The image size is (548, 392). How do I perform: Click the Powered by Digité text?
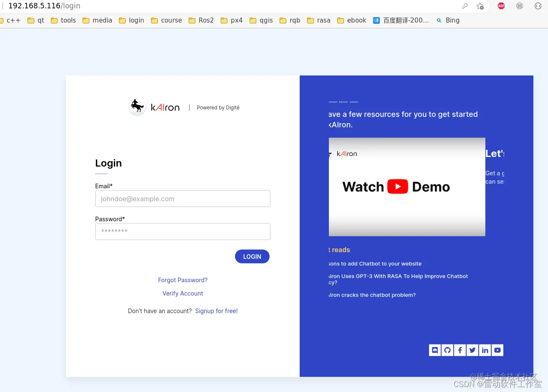(x=218, y=108)
